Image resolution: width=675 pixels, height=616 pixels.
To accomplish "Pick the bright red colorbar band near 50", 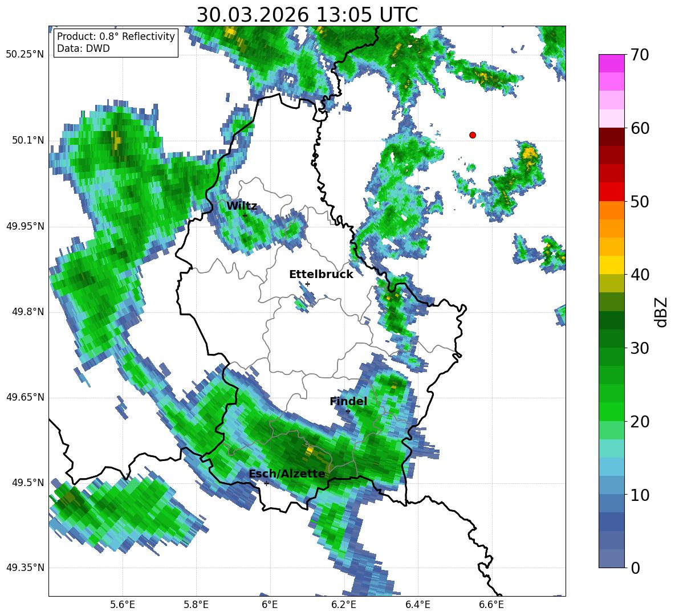I will click(611, 192).
